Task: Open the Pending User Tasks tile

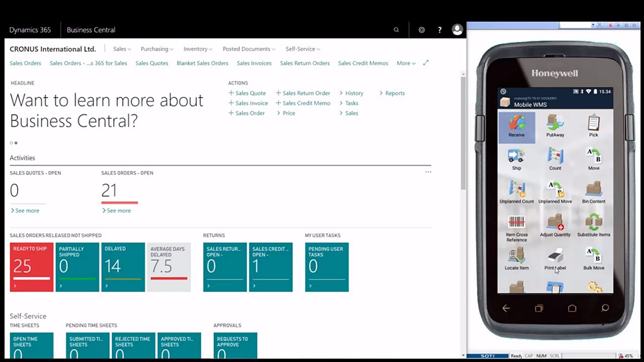Action: coord(327,267)
